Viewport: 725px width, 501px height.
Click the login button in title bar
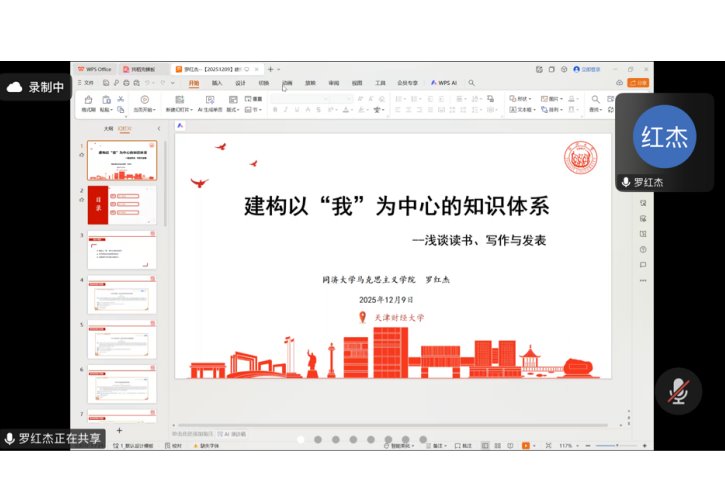(x=588, y=69)
